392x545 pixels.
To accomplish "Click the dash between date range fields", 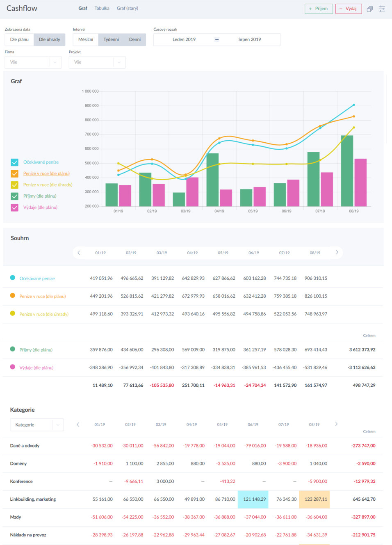I will coord(217,40).
